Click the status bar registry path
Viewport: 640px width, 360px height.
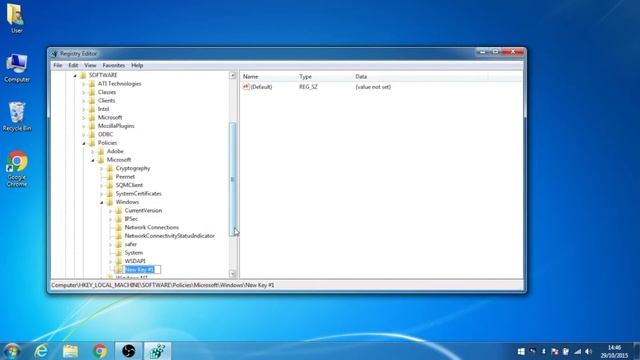[x=162, y=285]
